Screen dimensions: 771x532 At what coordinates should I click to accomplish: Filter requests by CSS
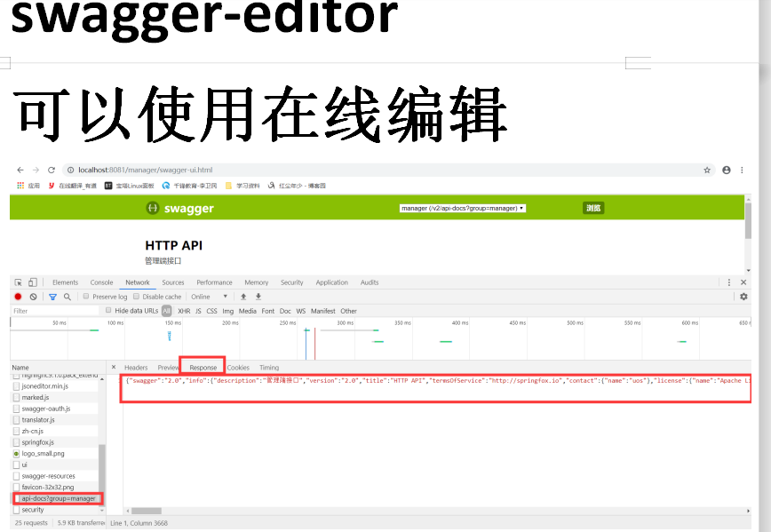point(211,311)
